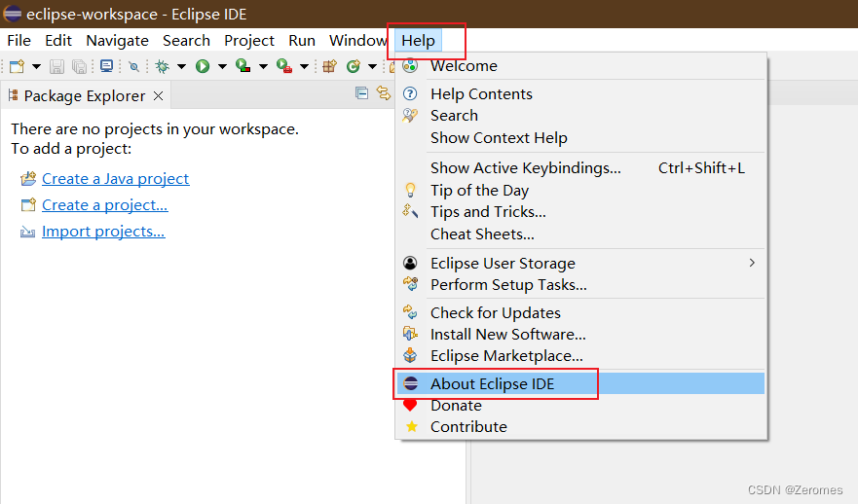Expand the External Tools dropdown arrow
858x504 pixels.
[304, 67]
